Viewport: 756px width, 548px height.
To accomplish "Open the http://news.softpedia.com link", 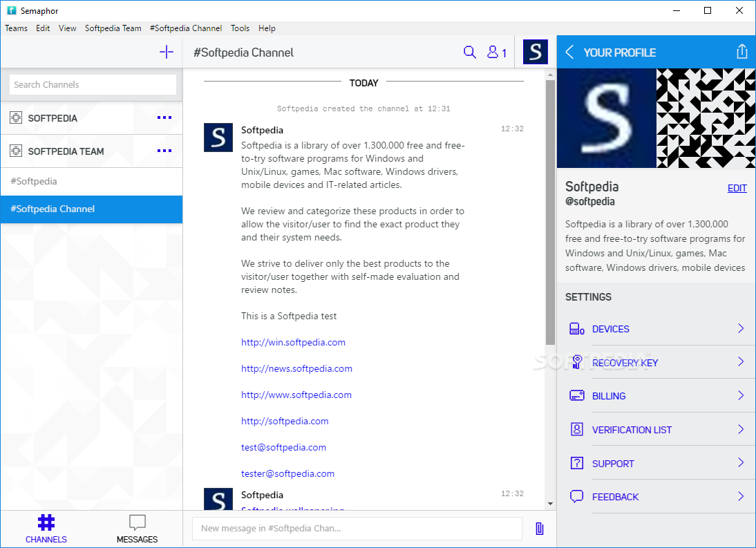I will [x=296, y=369].
